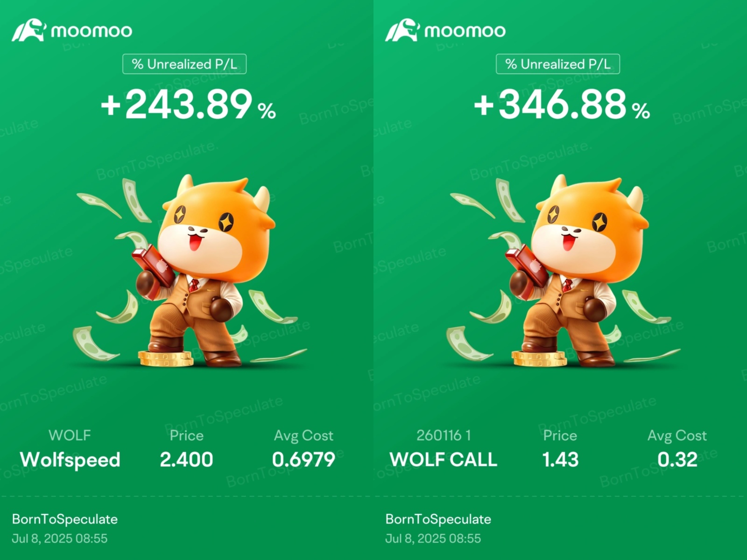747x560 pixels.
Task: Open the Wolfspeed stock name
Action: pyautogui.click(x=70, y=460)
